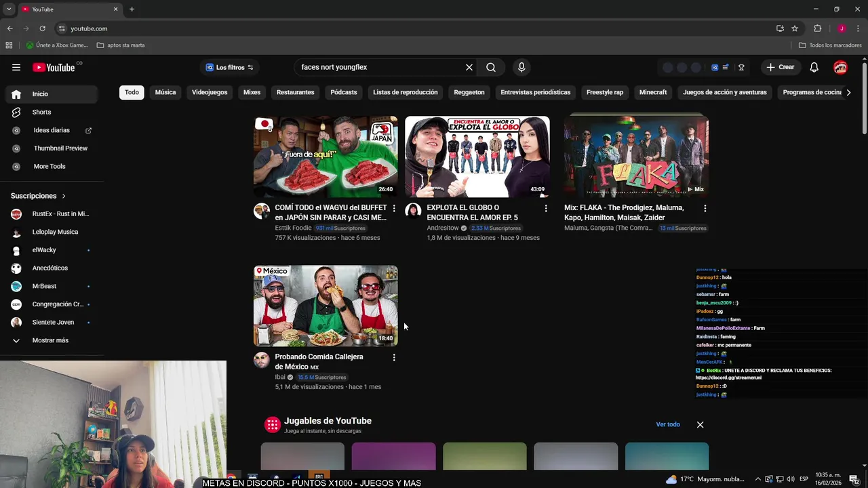Screen dimensions: 868x488
Task: Open the RustEx subscription channel
Action: coord(52,214)
